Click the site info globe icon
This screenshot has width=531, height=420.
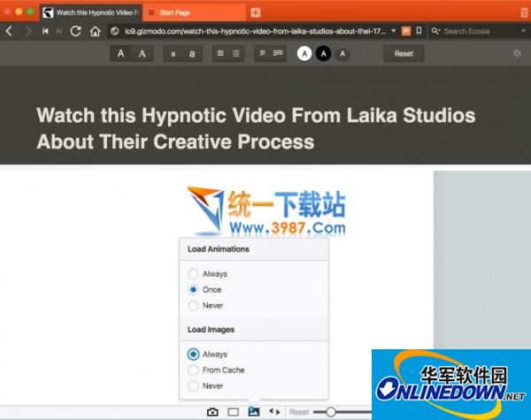pos(115,32)
